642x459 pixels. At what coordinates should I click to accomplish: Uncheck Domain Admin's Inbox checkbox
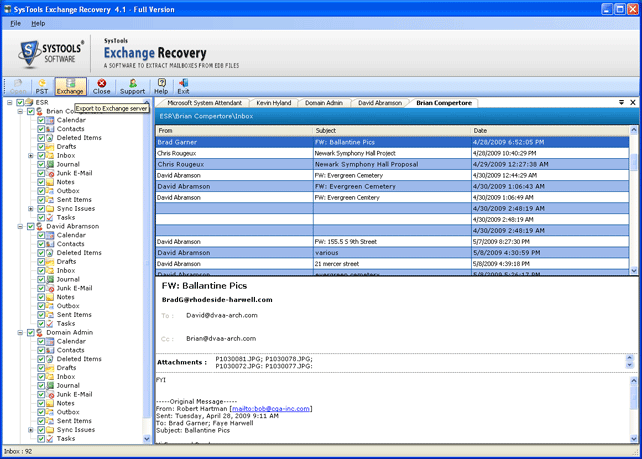[41, 377]
